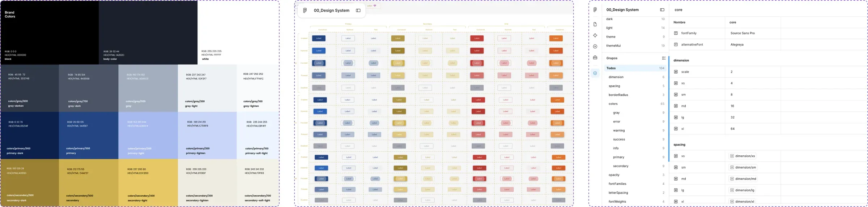The height and width of the screenshot is (207, 868).
Task: Select the themeMui collection
Action: tap(635, 46)
